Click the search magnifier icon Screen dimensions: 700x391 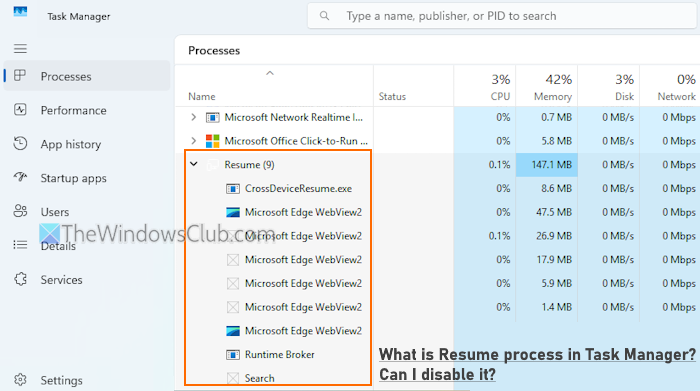(325, 16)
